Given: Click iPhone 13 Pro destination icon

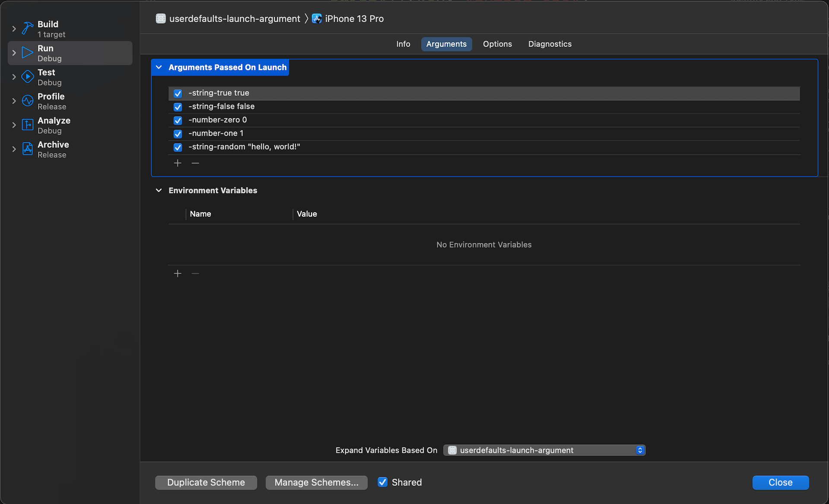Looking at the screenshot, I should (317, 19).
